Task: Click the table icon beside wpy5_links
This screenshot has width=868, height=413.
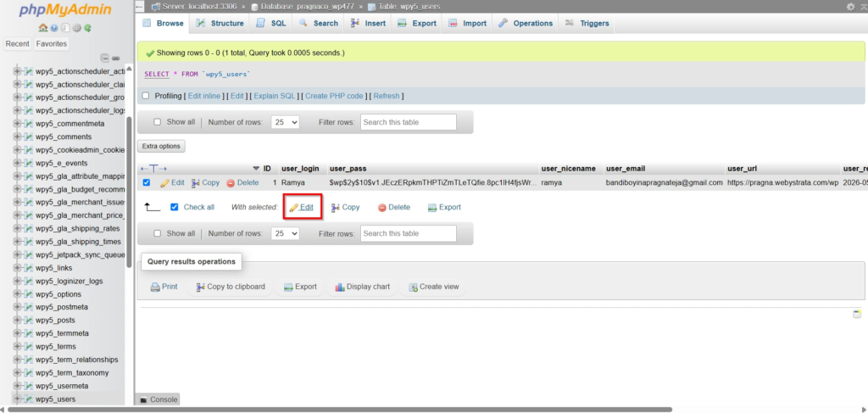Action: point(29,268)
